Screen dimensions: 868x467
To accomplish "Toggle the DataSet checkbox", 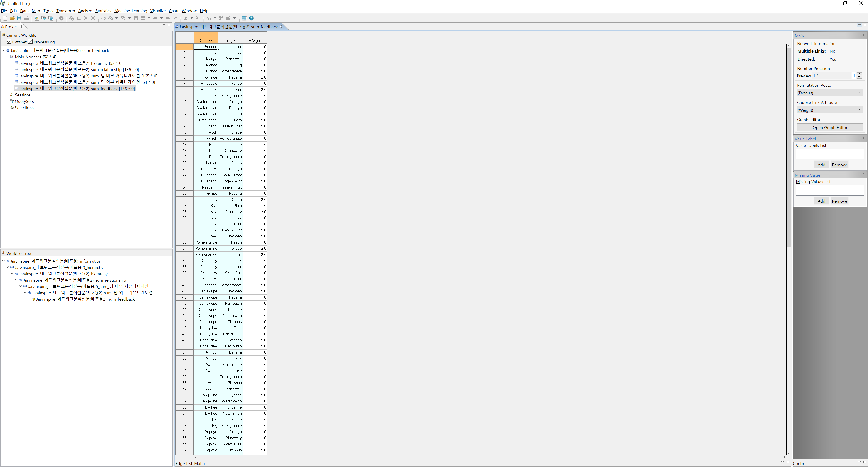I will [9, 42].
